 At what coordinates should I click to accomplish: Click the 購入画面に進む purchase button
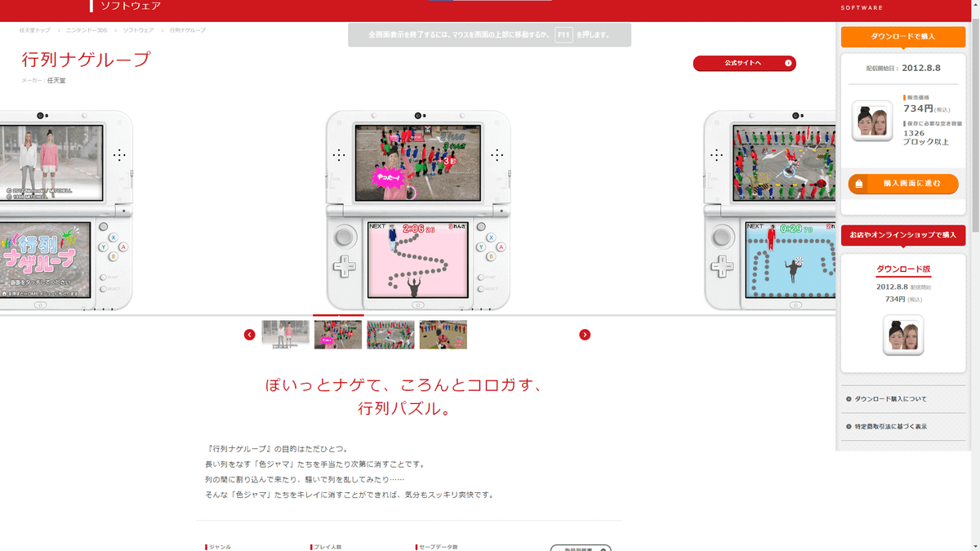[x=903, y=184]
